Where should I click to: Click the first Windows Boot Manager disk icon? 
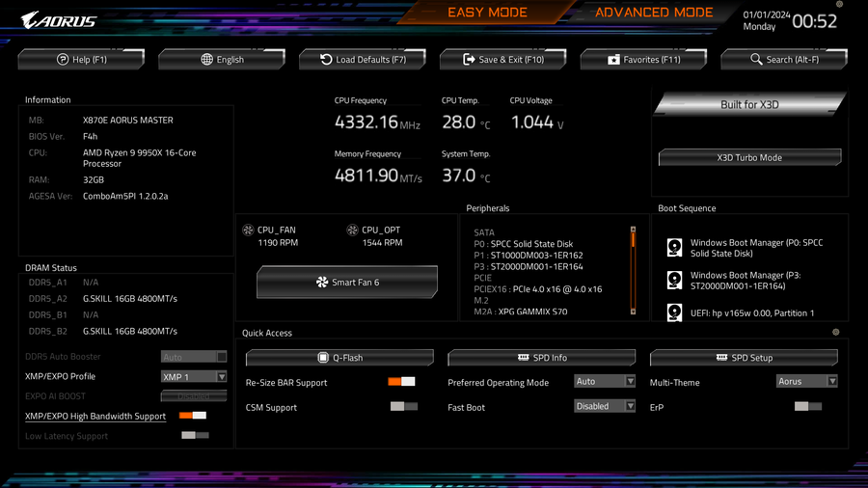[x=674, y=247]
